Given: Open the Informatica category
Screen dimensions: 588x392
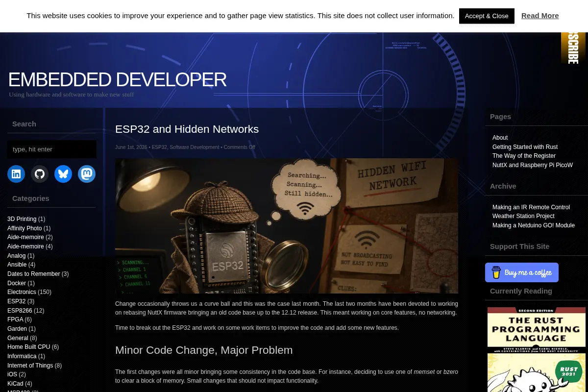Looking at the screenshot, I should click(22, 356).
